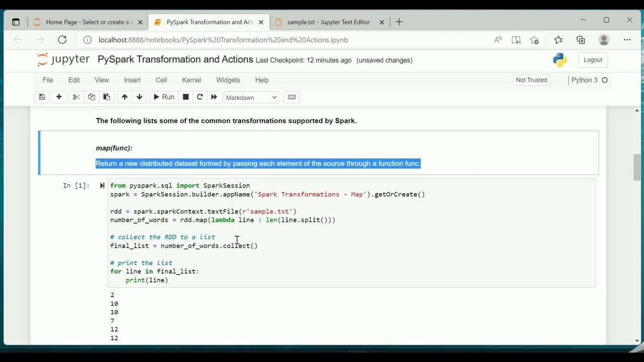Screen dimensions: 644x362
Task: Open the Insert menu
Action: [132, 80]
